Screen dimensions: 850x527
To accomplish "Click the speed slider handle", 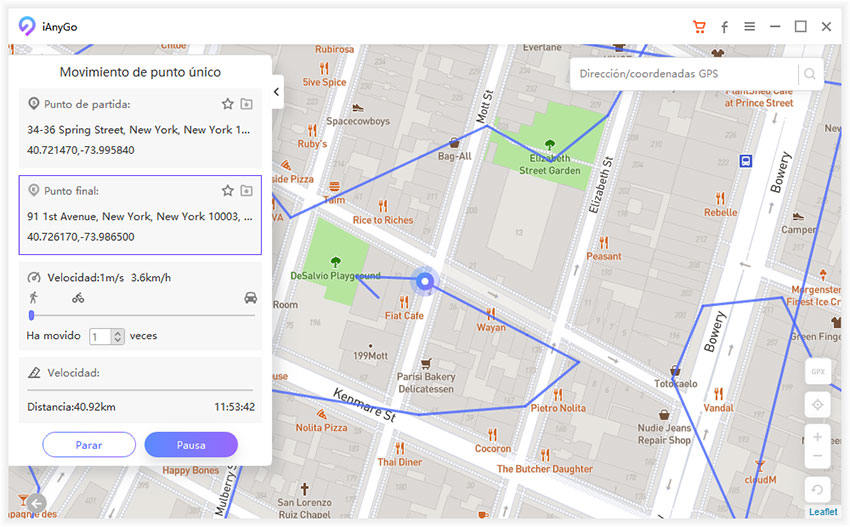I will coord(31,315).
